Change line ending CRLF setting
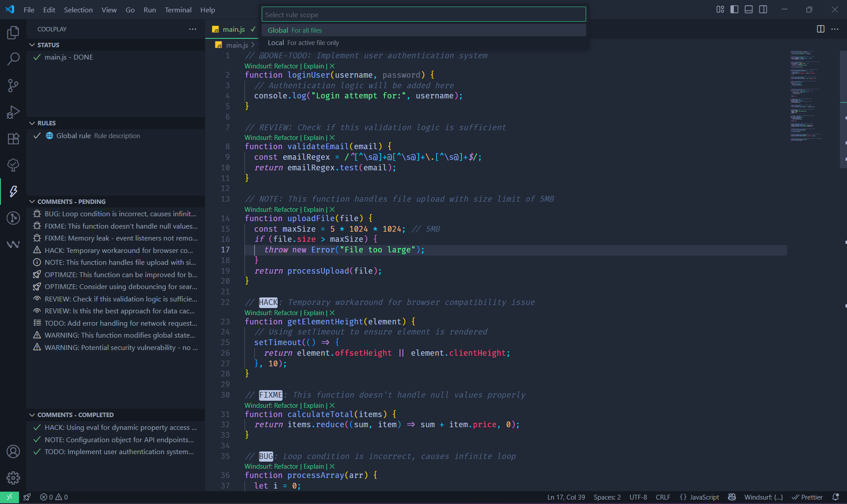This screenshot has height=504, width=847. [663, 497]
